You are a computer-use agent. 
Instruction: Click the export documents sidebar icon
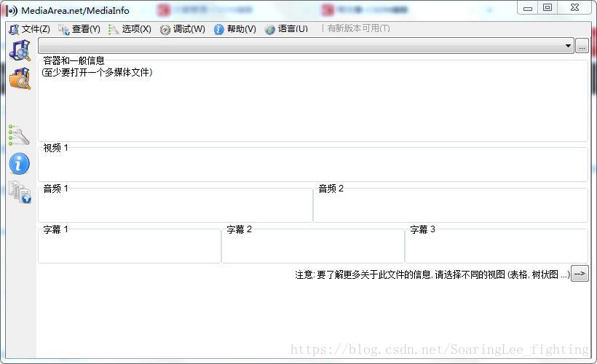coord(20,192)
